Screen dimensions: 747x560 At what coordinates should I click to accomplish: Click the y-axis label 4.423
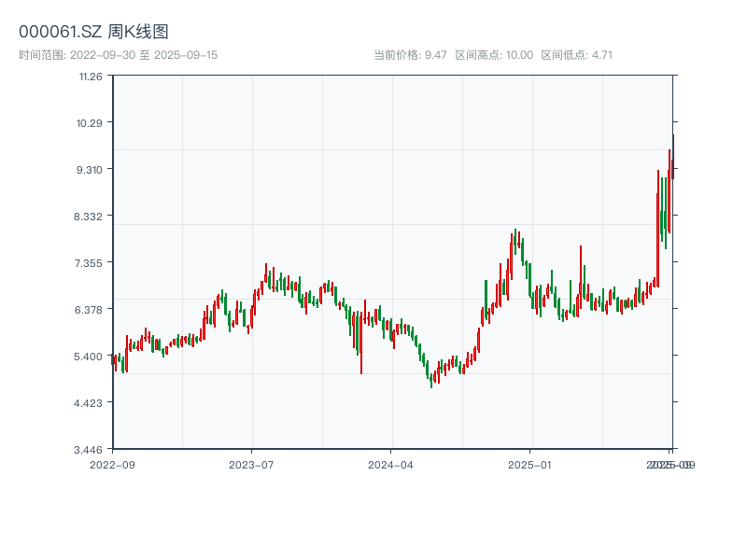88,403
